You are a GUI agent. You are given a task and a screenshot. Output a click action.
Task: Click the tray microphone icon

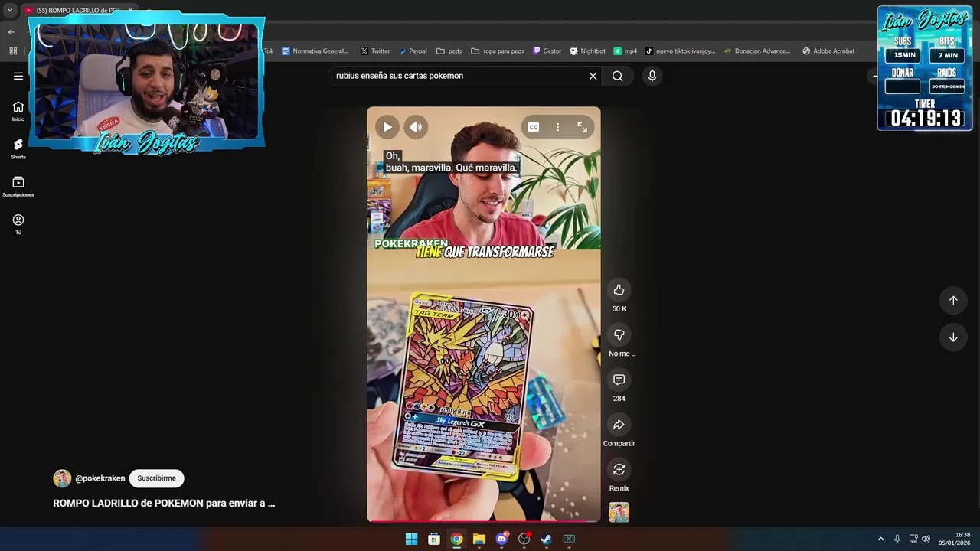897,539
